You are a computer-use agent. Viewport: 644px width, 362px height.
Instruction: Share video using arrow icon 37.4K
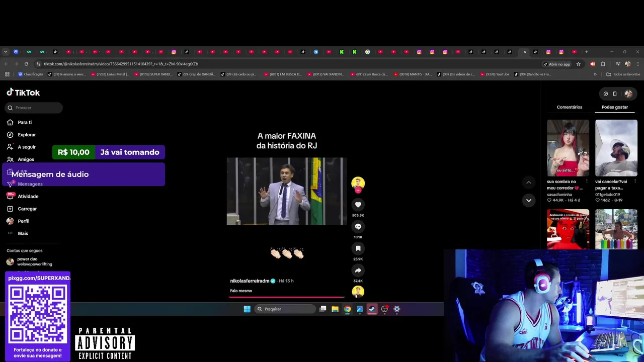(x=358, y=270)
